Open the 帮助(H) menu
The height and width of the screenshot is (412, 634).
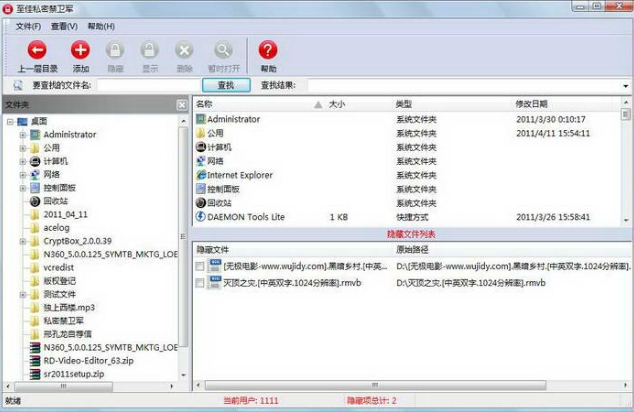point(101,26)
